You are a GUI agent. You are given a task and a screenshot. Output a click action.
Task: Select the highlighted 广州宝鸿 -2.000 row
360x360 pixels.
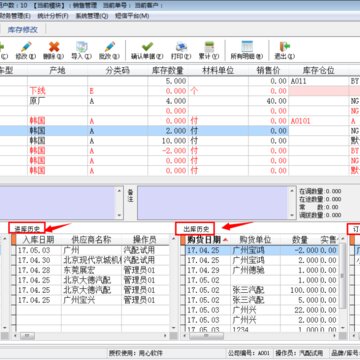(262, 250)
